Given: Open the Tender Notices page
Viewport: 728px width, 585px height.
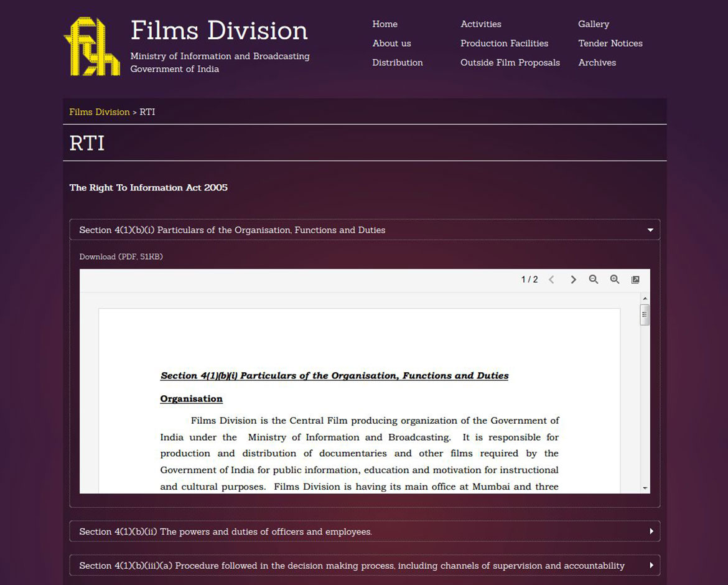Looking at the screenshot, I should (x=610, y=43).
